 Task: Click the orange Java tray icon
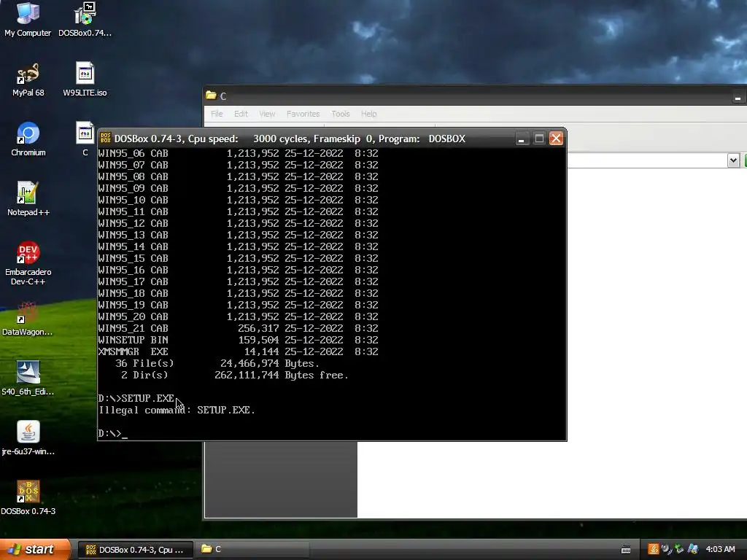653,549
